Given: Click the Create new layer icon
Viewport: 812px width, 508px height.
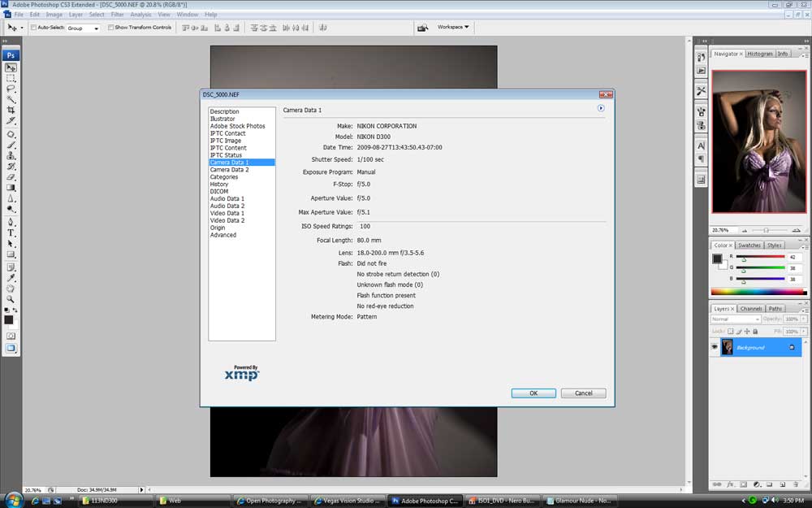Looking at the screenshot, I should [x=783, y=484].
